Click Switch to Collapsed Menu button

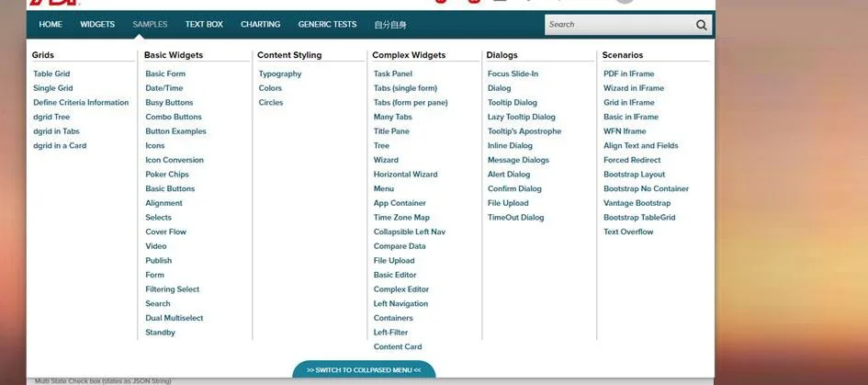pos(364,370)
